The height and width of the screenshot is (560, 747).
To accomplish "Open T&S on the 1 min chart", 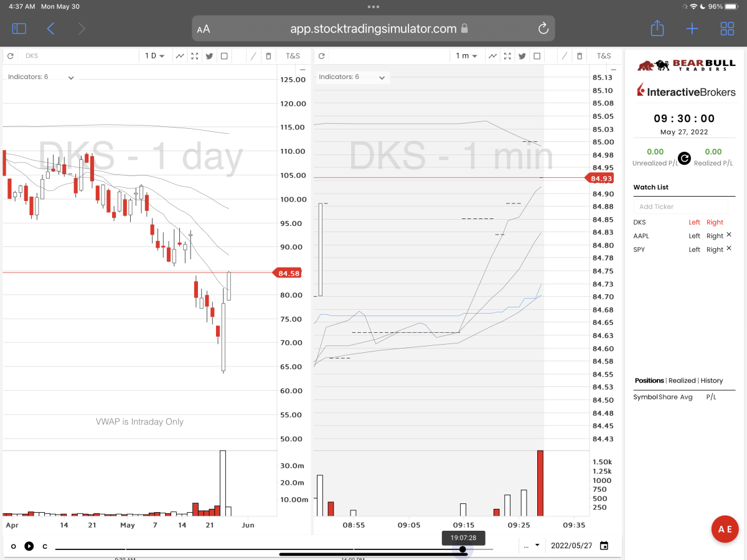I will click(604, 56).
